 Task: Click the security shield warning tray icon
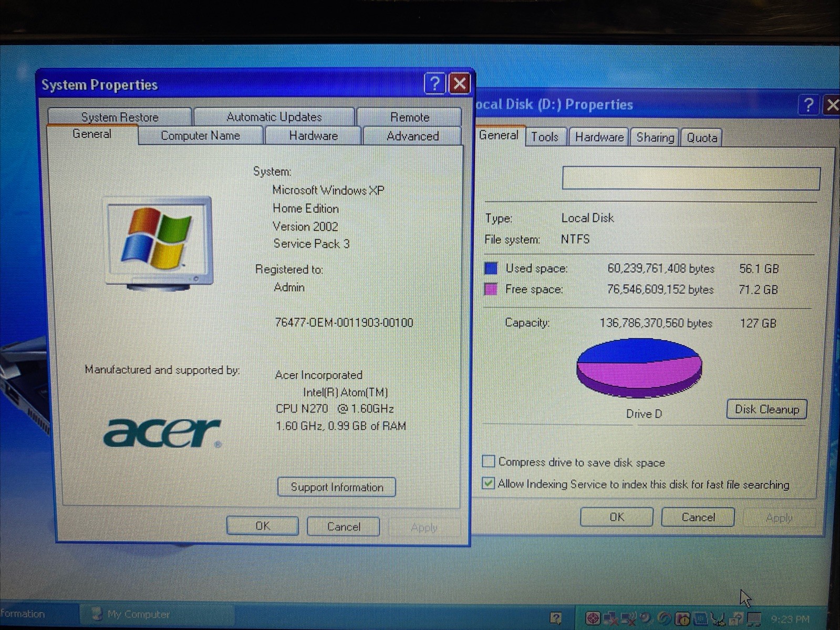[682, 619]
